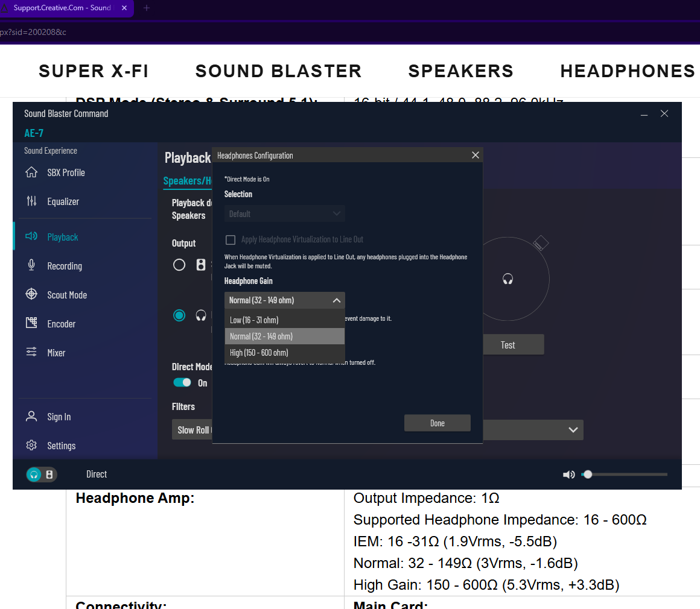Mute volume via bottom speaker icon
This screenshot has height=609, width=700.
tap(568, 475)
